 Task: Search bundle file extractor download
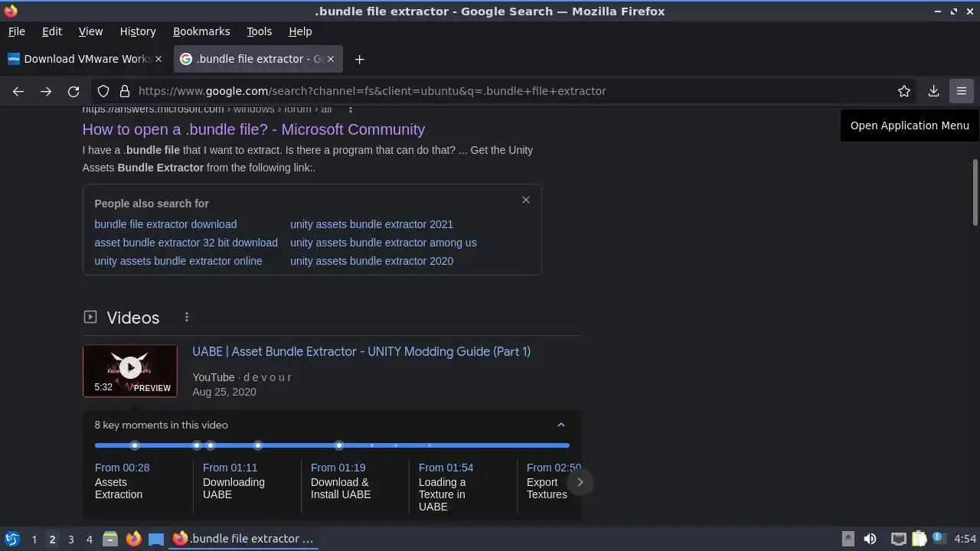165,224
